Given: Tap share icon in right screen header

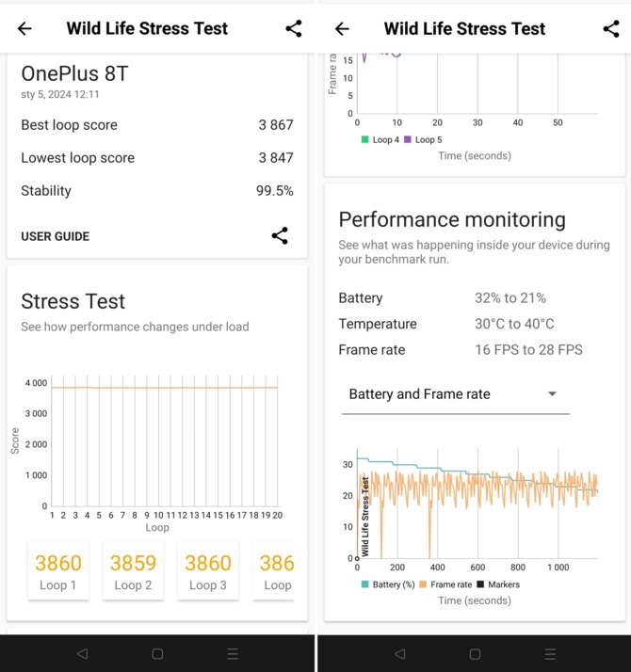Looking at the screenshot, I should click(x=611, y=29).
